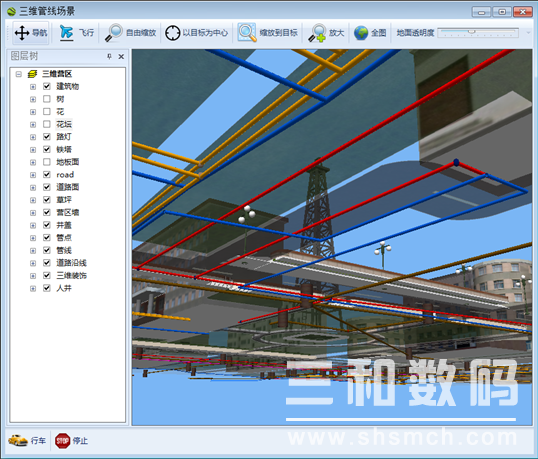
Task: Expand the 铁塔 tree node
Action: click(x=33, y=150)
